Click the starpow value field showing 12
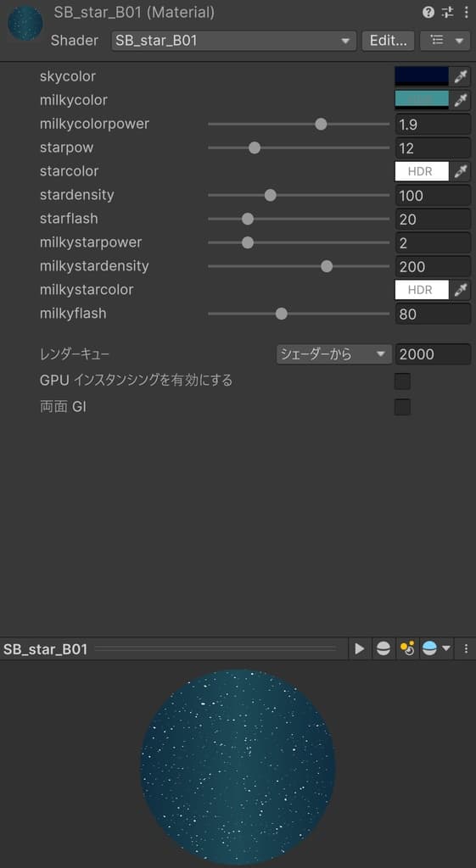The width and height of the screenshot is (476, 868). click(434, 148)
